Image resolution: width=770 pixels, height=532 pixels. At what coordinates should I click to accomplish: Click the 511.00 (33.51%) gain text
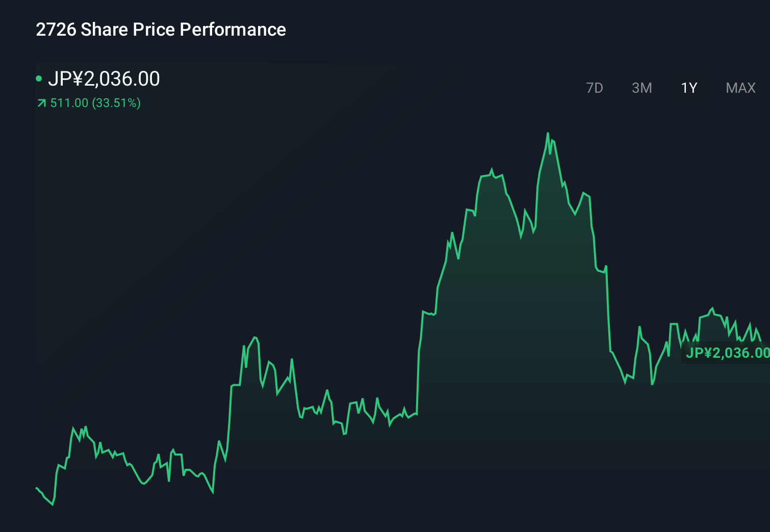pos(95,103)
